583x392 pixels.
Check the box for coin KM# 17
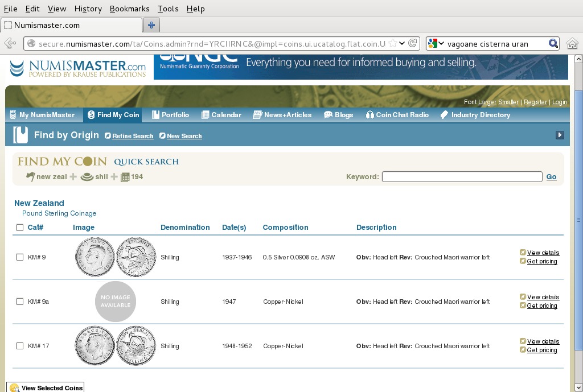[x=20, y=346]
